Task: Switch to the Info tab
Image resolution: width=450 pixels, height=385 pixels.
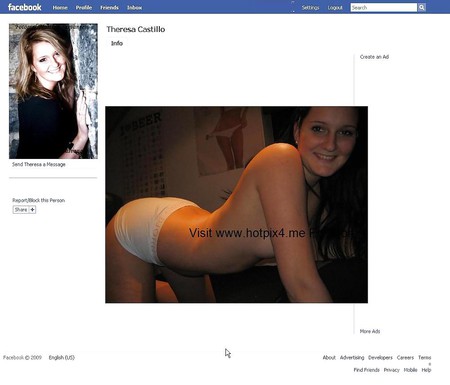Action: 117,43
